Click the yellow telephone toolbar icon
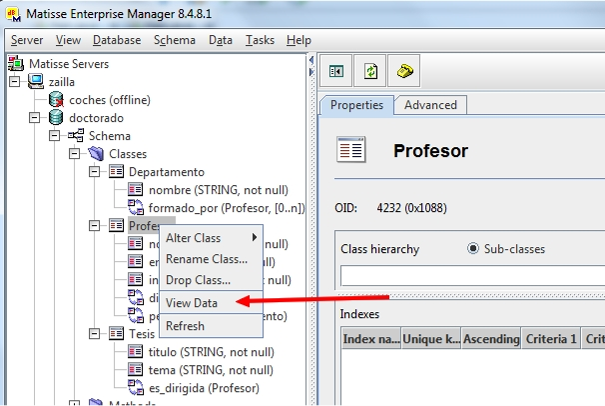This screenshot has width=605, height=406. click(404, 71)
